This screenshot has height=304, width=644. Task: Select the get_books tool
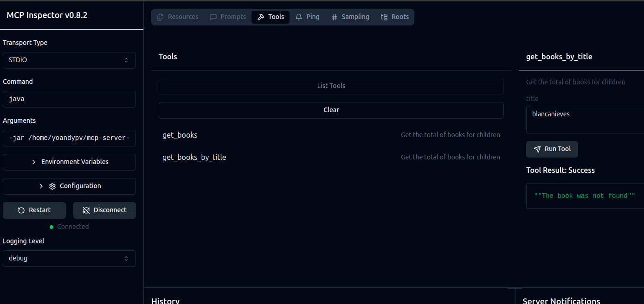331,135
